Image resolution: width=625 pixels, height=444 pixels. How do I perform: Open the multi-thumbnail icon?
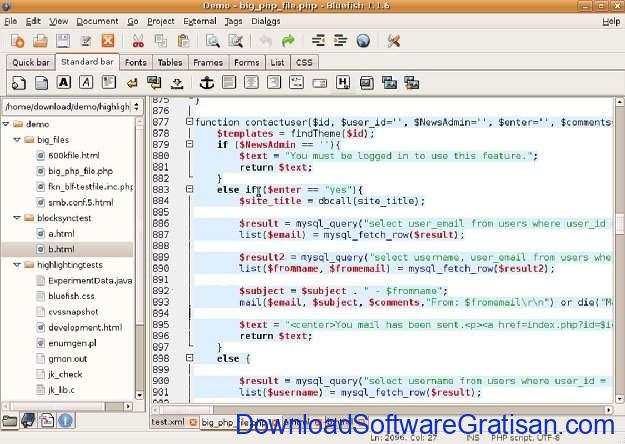(x=411, y=83)
